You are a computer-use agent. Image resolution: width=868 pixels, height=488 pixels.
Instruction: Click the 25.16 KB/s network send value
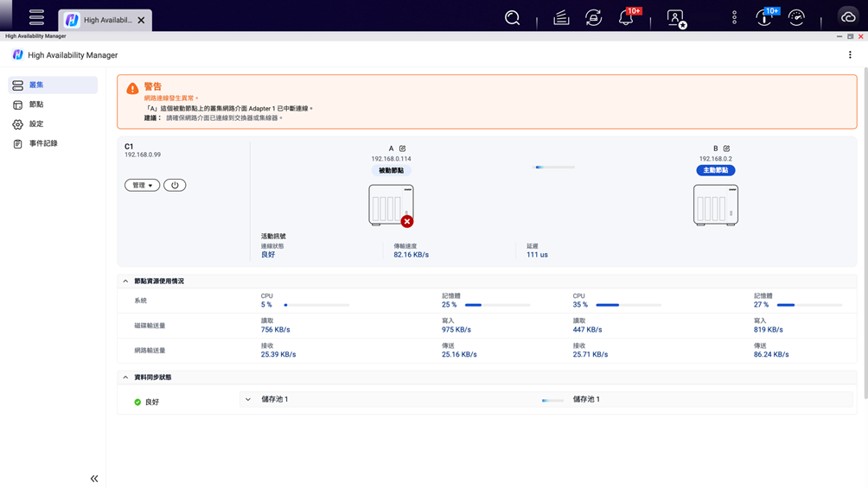click(459, 355)
